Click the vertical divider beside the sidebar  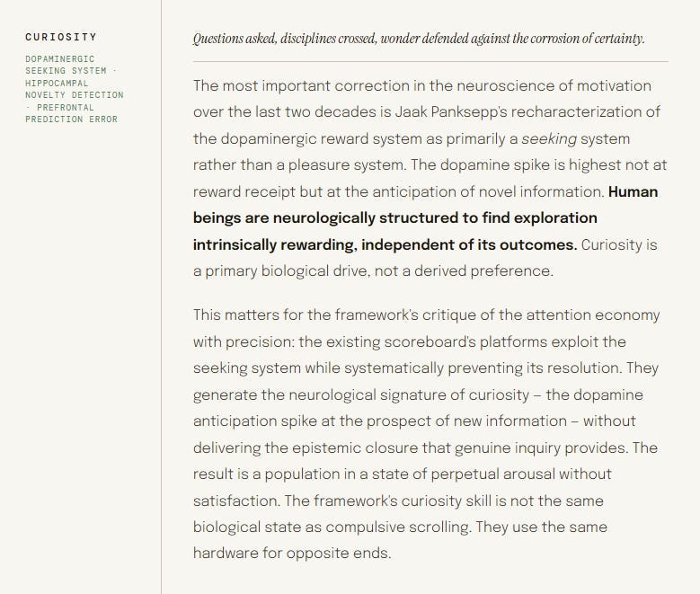tap(161, 297)
